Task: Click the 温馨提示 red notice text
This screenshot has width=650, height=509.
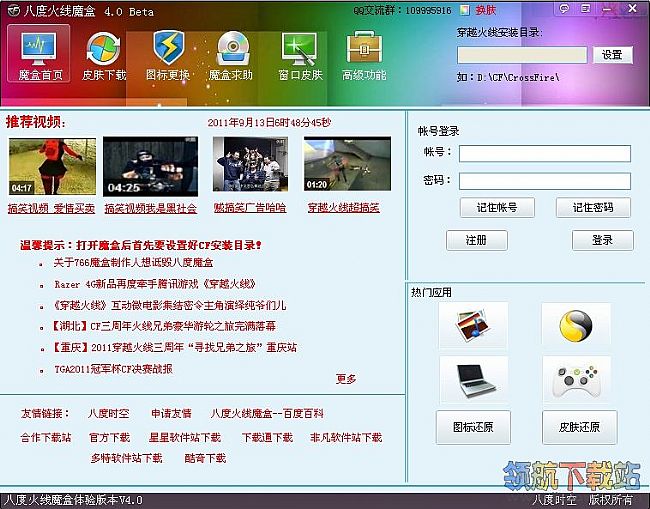Action: tap(141, 245)
